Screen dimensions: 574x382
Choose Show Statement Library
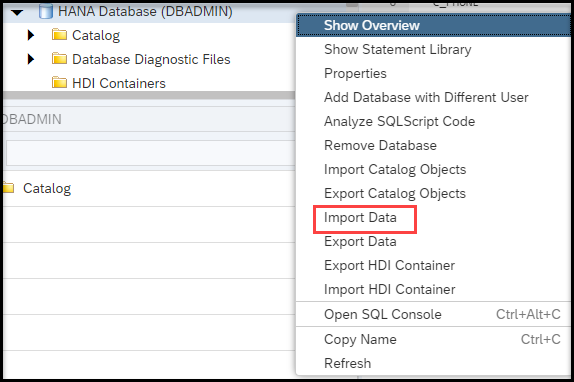pyautogui.click(x=433, y=49)
